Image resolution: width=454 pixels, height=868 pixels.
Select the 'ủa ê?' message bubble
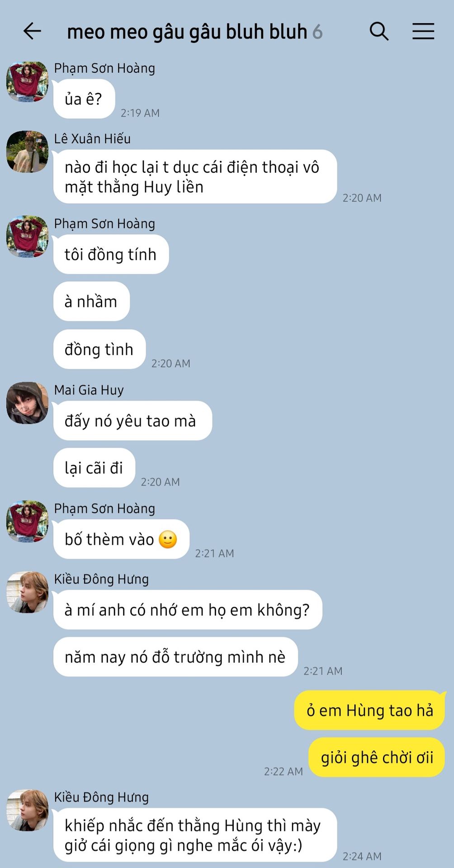point(84,99)
